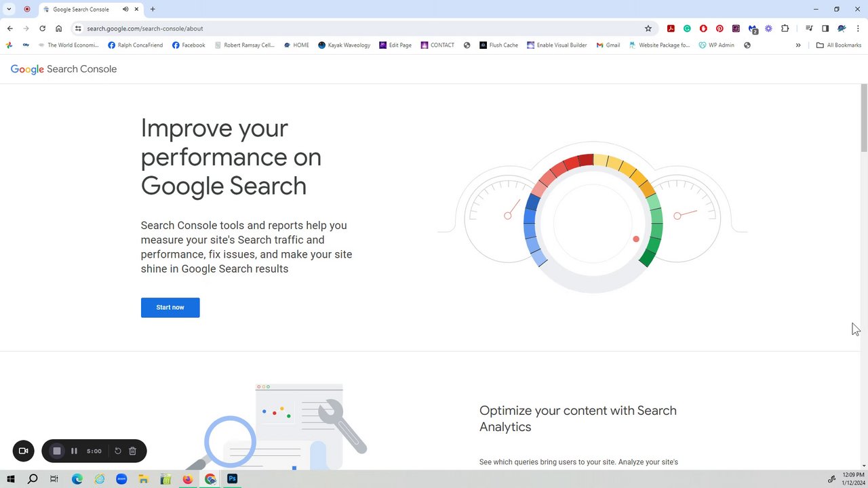Open The World Economi... bookmark
Image resolution: width=868 pixels, height=488 pixels.
[x=68, y=45]
